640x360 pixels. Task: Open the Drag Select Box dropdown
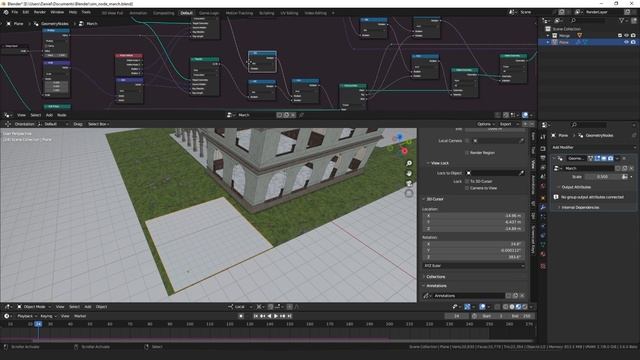point(98,124)
